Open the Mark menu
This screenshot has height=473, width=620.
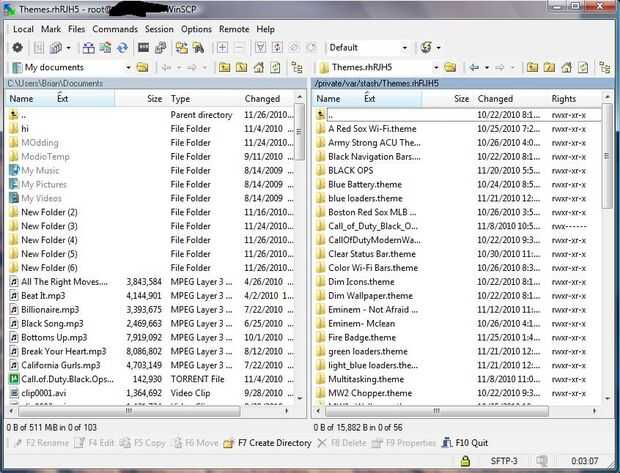(51, 29)
